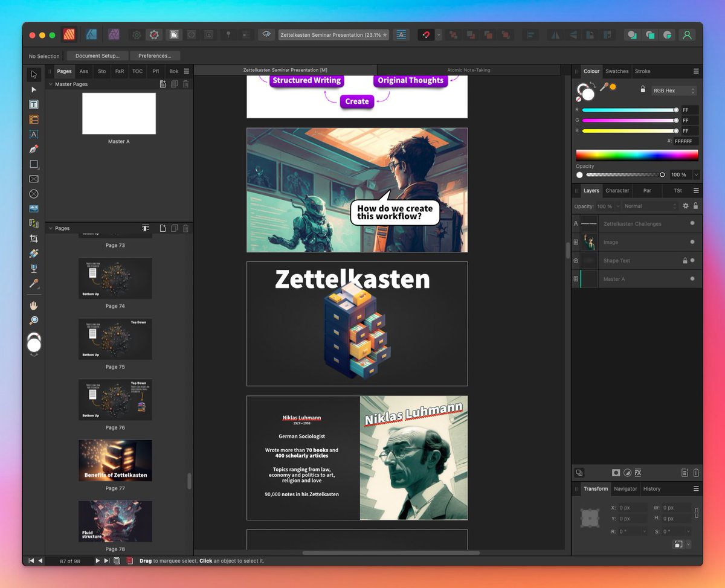This screenshot has width=725, height=588.
Task: Select the Move tool arrow
Action: click(34, 75)
